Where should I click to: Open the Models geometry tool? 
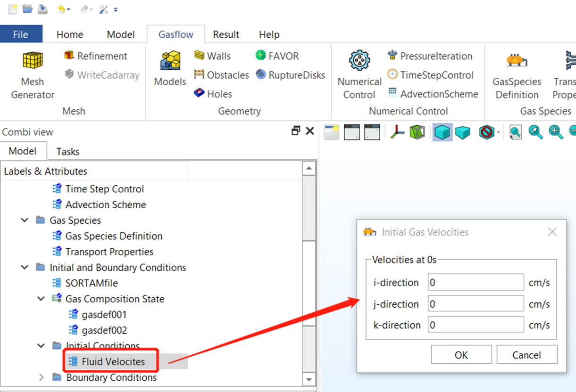[x=170, y=69]
